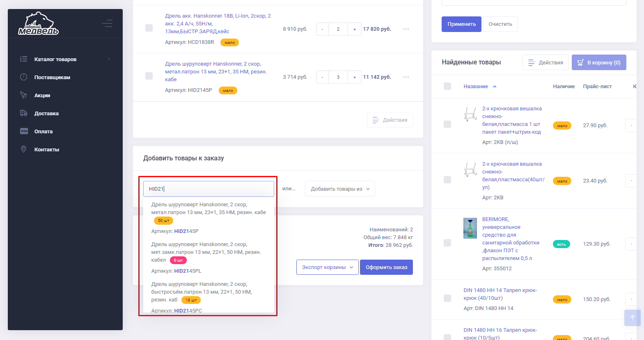The image size is (644, 340).
Task: Tick the checkbox for drill HCD1838R
Action: pyautogui.click(x=149, y=28)
